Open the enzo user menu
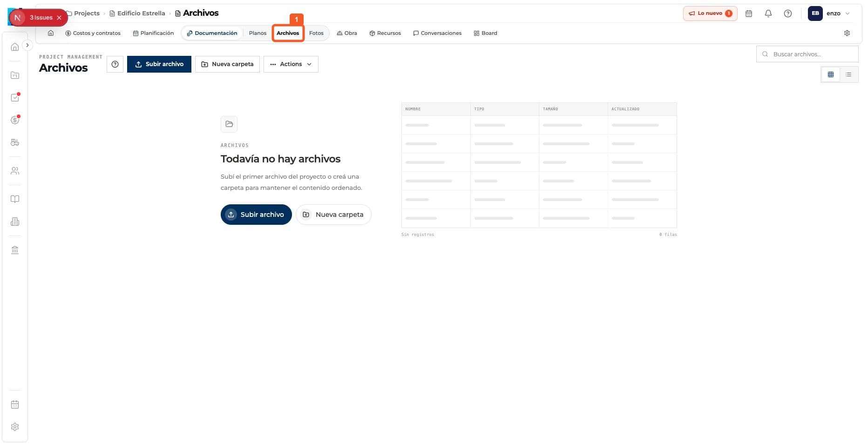The height and width of the screenshot is (444, 868). click(829, 13)
